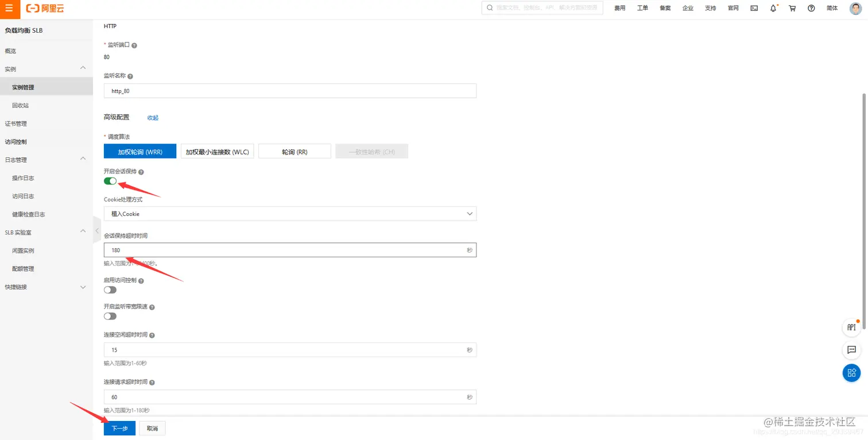This screenshot has width=868, height=440.
Task: Open 支持 in the top bar
Action: pos(711,8)
